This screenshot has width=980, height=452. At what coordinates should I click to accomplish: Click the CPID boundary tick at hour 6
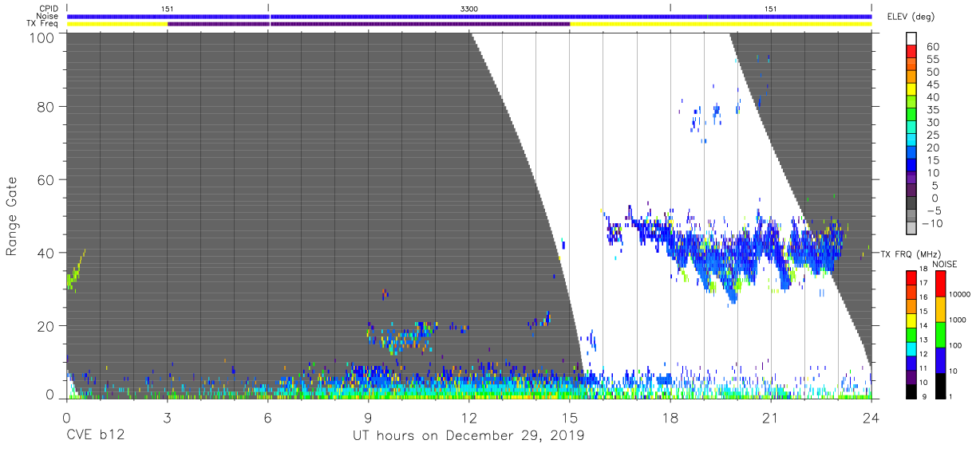point(268,8)
